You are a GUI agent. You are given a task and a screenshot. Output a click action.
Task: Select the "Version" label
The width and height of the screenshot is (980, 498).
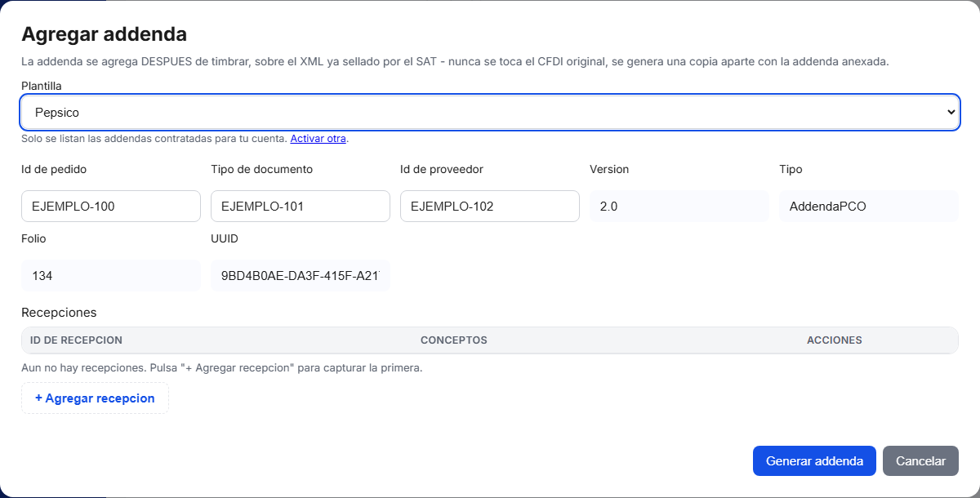pyautogui.click(x=609, y=170)
